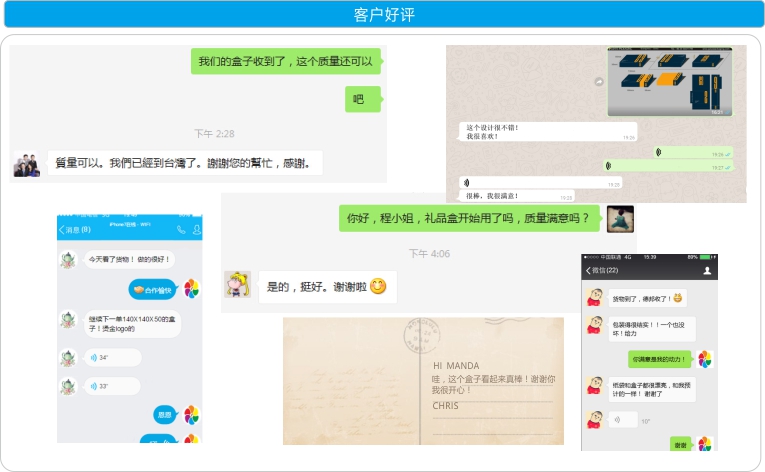Click the forward icon beside the design image
765x472 pixels.
pos(598,82)
